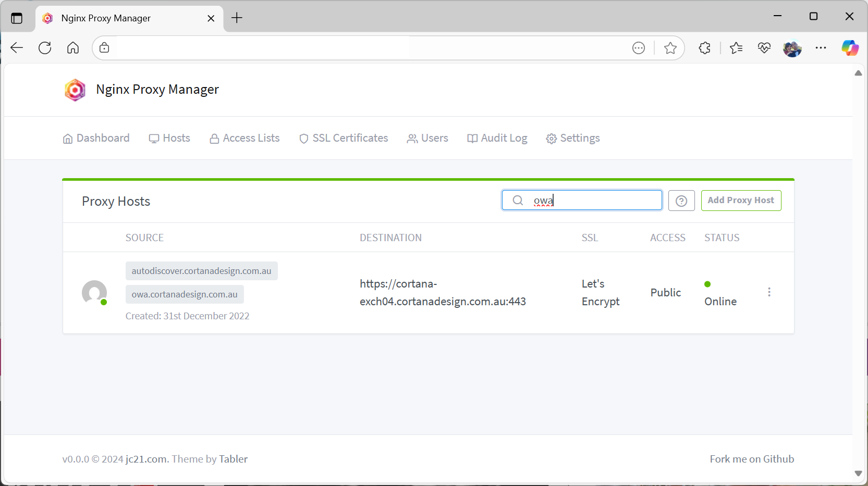Minimize the browser window
868x486 pixels.
[x=777, y=16]
